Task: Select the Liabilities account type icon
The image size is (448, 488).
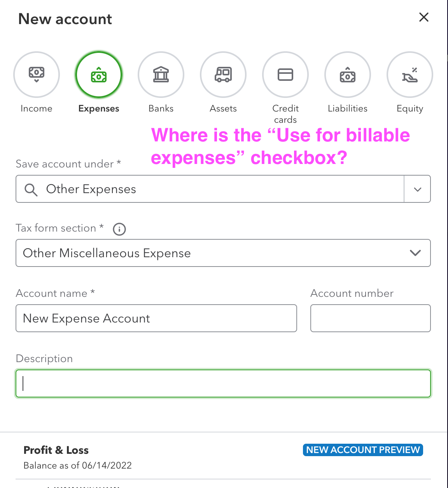Action: pos(347,75)
